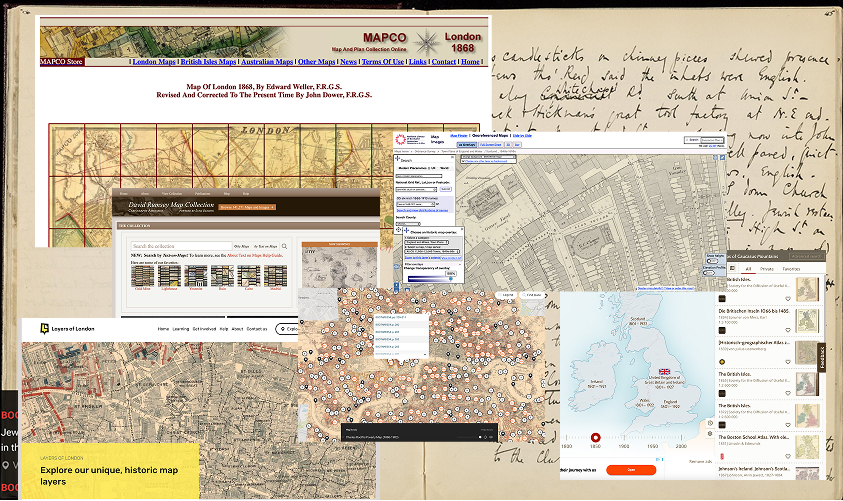843x501 pixels.
Task: Open the Gold Mine thumbnail in David Rumsey
Action: coord(142,276)
